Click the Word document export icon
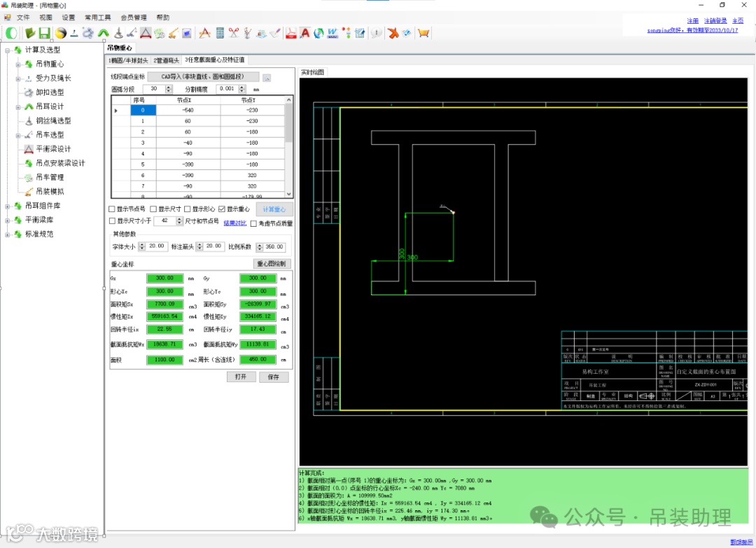756x548 pixels. pos(332,33)
